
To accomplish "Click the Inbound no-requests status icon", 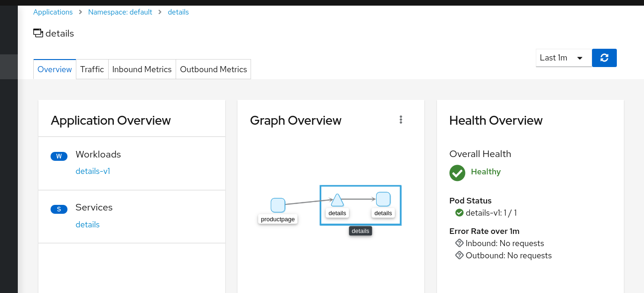I will click(x=459, y=243).
